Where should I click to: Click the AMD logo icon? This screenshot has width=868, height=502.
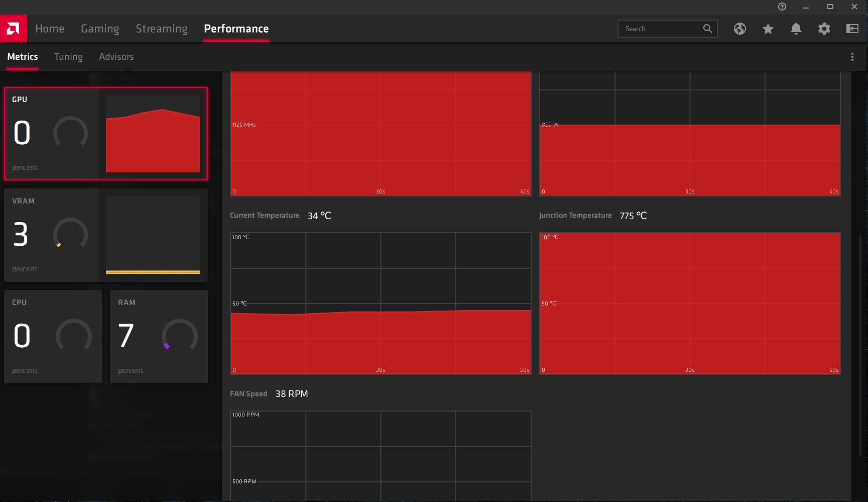click(13, 29)
